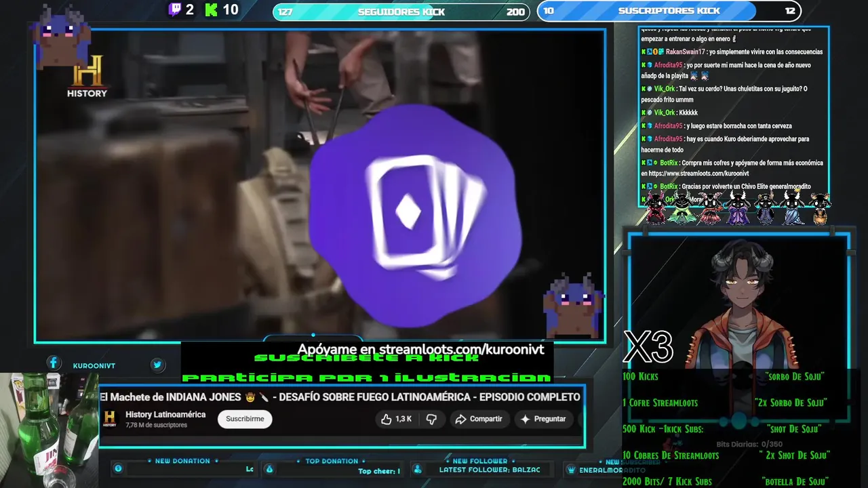The width and height of the screenshot is (868, 488).
Task: Like the video with thumbs-up 1,3 K
Action: [x=396, y=419]
